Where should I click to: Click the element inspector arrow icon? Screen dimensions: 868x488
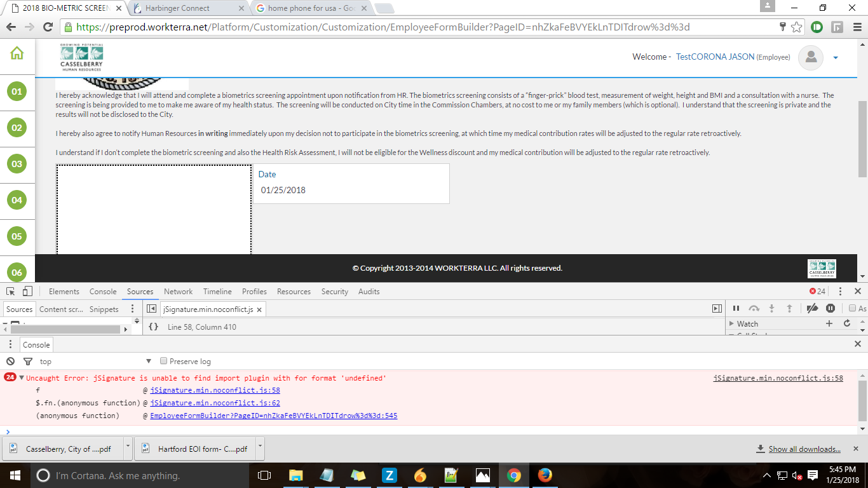[x=11, y=291]
